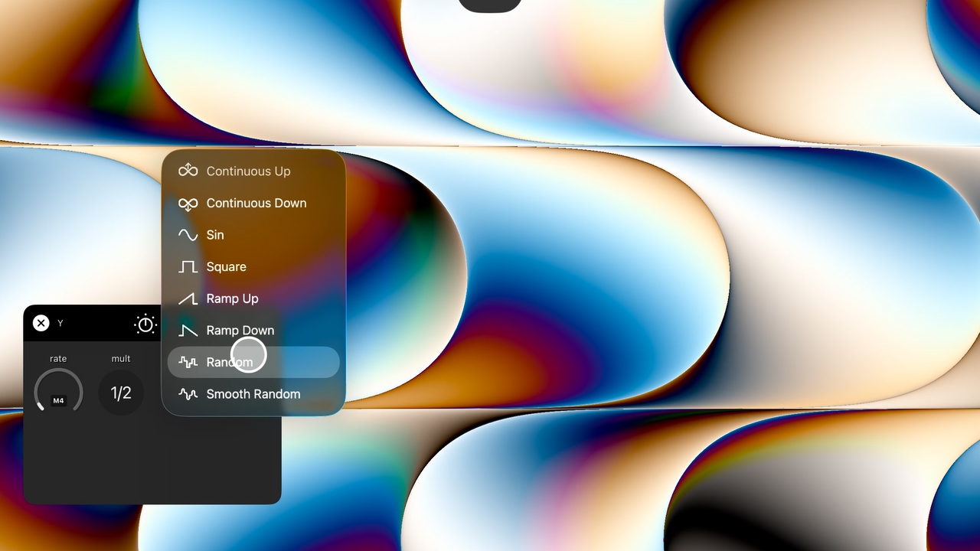
Task: Select the Continuous Up text label
Action: pyautogui.click(x=248, y=171)
